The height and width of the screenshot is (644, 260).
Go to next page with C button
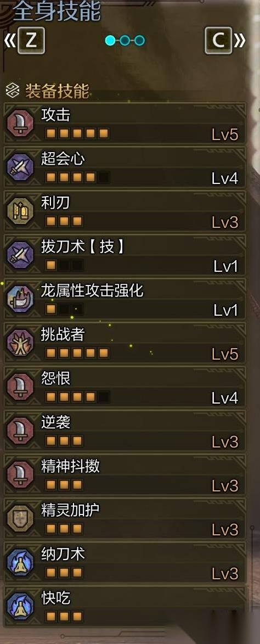point(218,41)
